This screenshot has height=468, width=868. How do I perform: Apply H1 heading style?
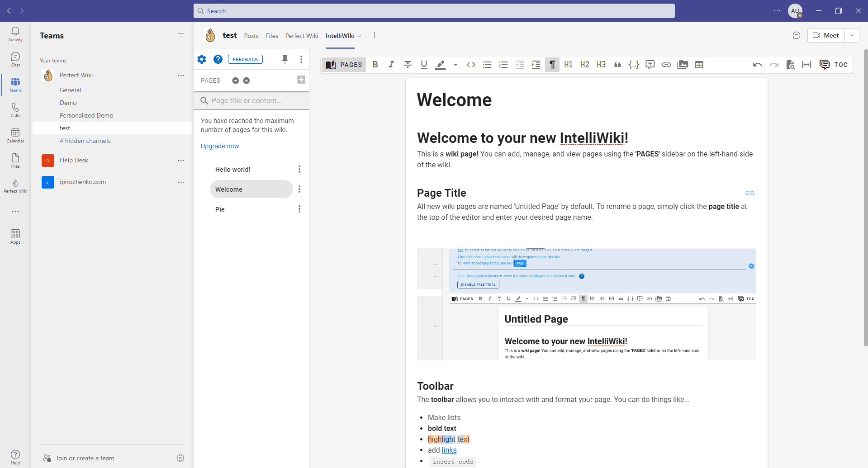(569, 65)
